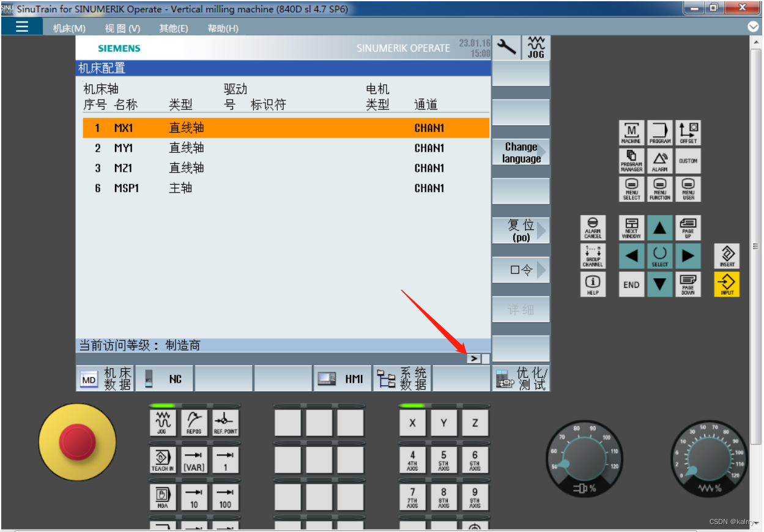The image size is (764, 532).
Task: Click the INSERT key
Action: tap(727, 256)
